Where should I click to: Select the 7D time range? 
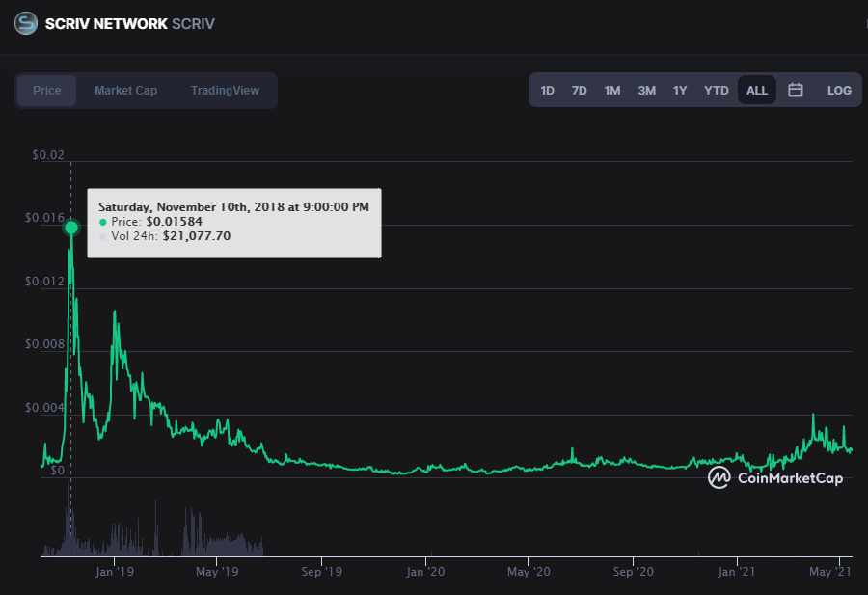click(x=579, y=90)
